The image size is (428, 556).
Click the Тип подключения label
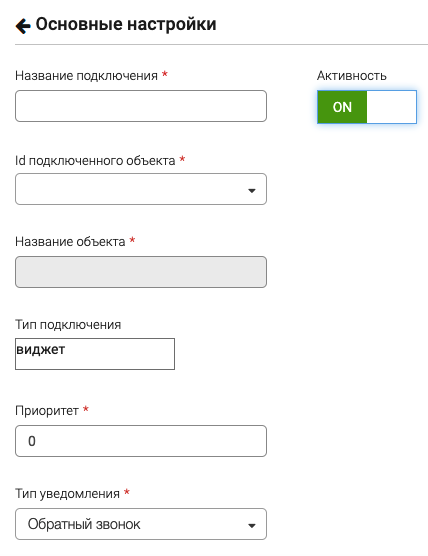pos(68,324)
